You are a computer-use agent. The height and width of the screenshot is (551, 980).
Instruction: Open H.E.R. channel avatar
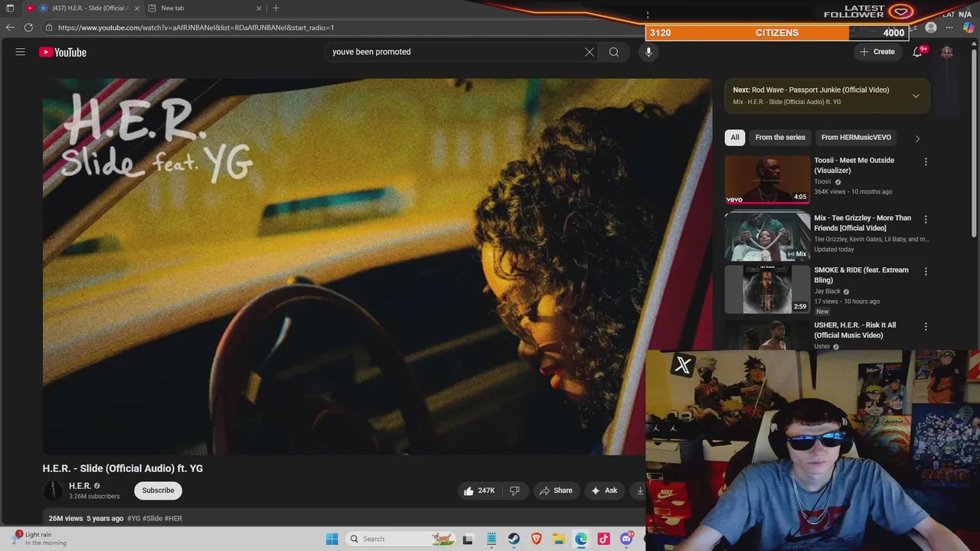click(x=53, y=491)
